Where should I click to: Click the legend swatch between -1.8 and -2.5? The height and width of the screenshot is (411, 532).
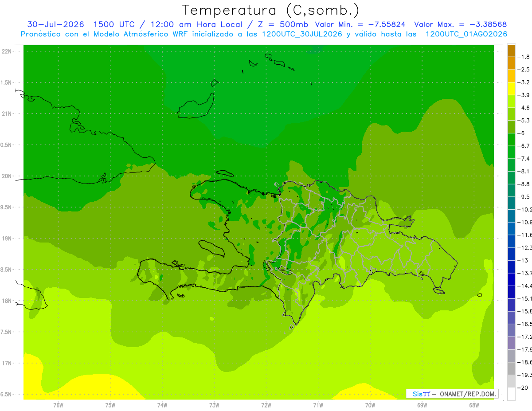(511, 63)
